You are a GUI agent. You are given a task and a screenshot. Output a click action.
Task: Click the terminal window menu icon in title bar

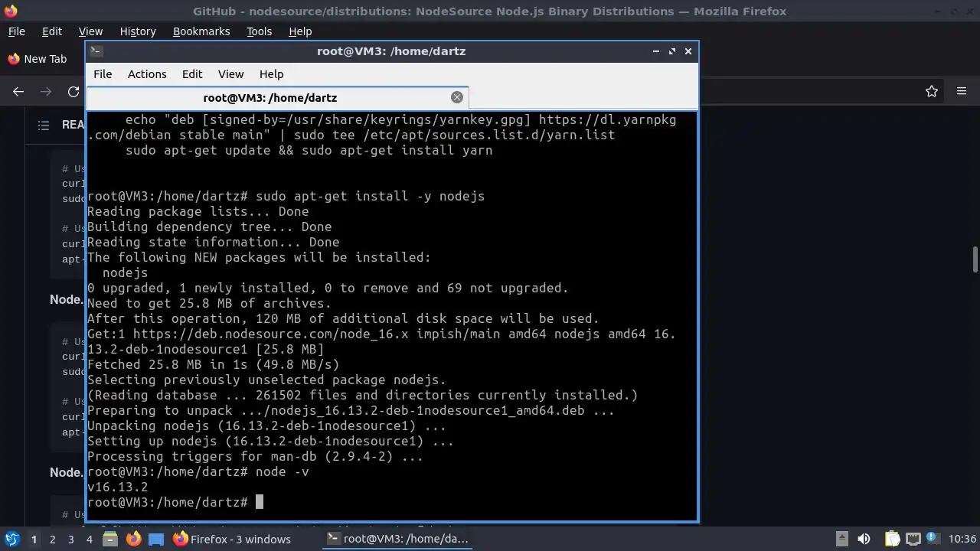tap(96, 51)
